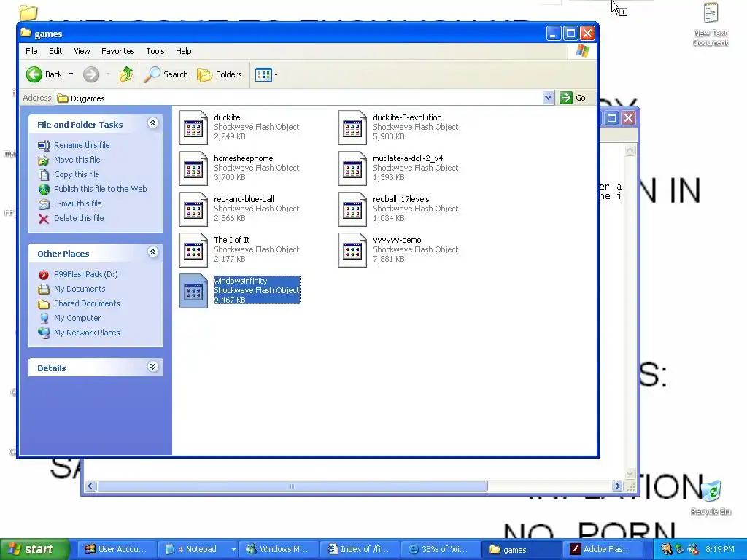Viewport: 747px width, 560px height.
Task: Click the games window title bar folder icon
Action: pos(26,34)
